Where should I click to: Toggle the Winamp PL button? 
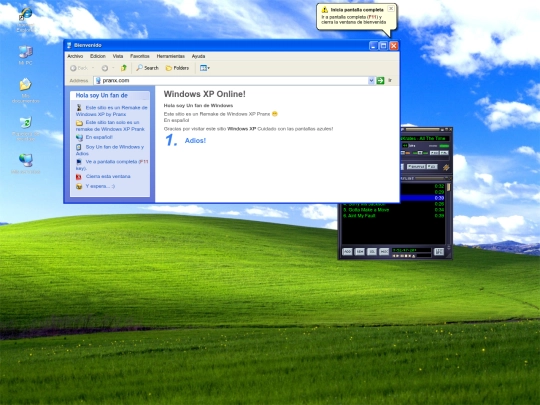(444, 153)
